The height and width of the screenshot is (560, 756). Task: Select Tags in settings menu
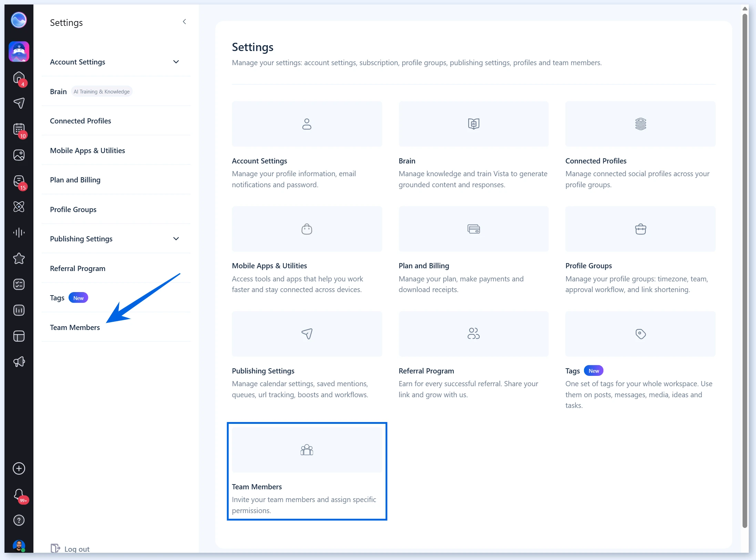[x=116, y=298]
